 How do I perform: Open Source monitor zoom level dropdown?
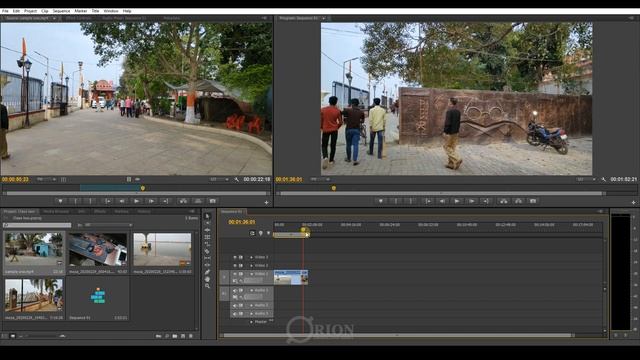47,180
